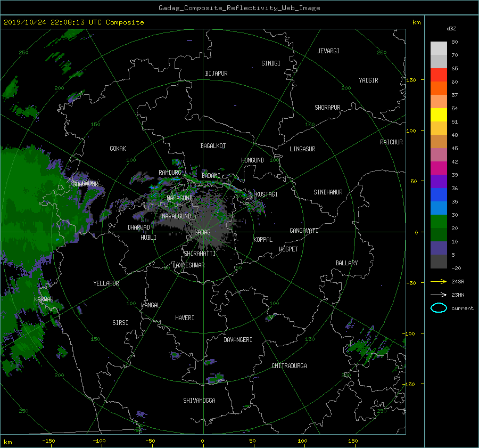Click the BAGALKOT city label
The width and height of the screenshot is (479, 448).
213,146
